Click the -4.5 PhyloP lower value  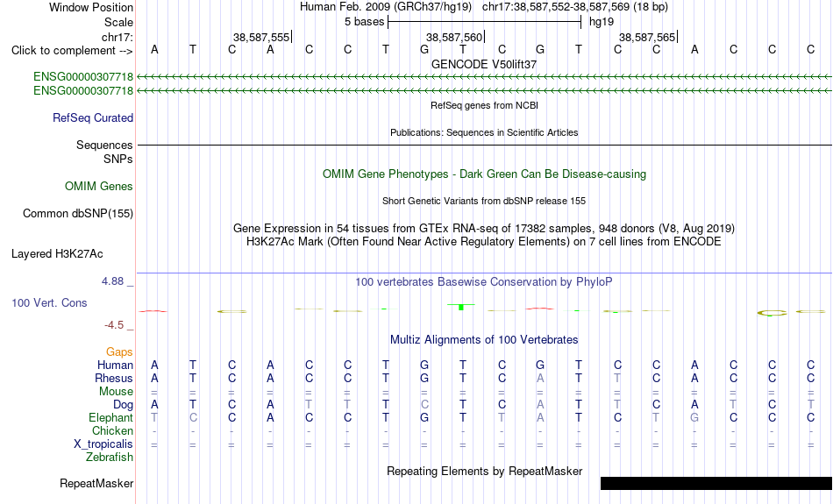point(114,325)
